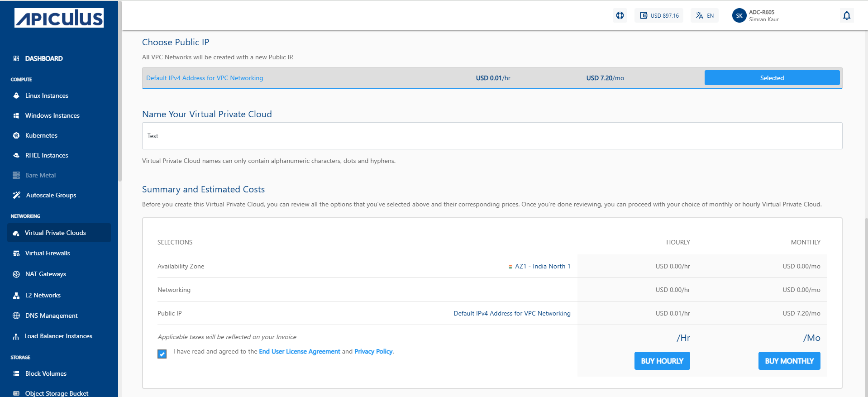This screenshot has height=397, width=868.
Task: Click the translate icon beside EN
Action: pos(700,15)
